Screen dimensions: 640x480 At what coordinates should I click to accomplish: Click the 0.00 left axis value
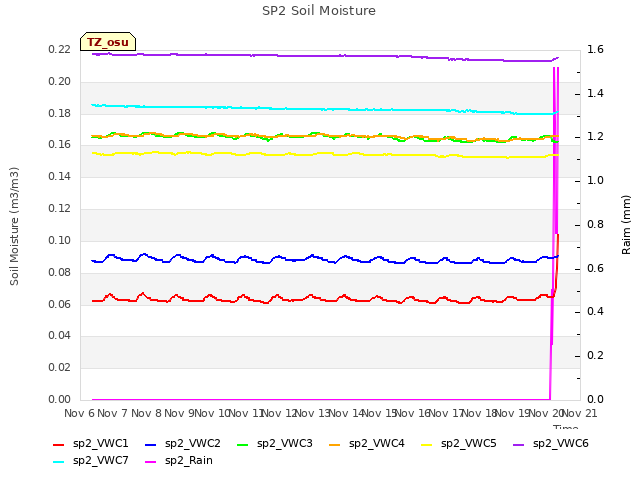(x=60, y=399)
